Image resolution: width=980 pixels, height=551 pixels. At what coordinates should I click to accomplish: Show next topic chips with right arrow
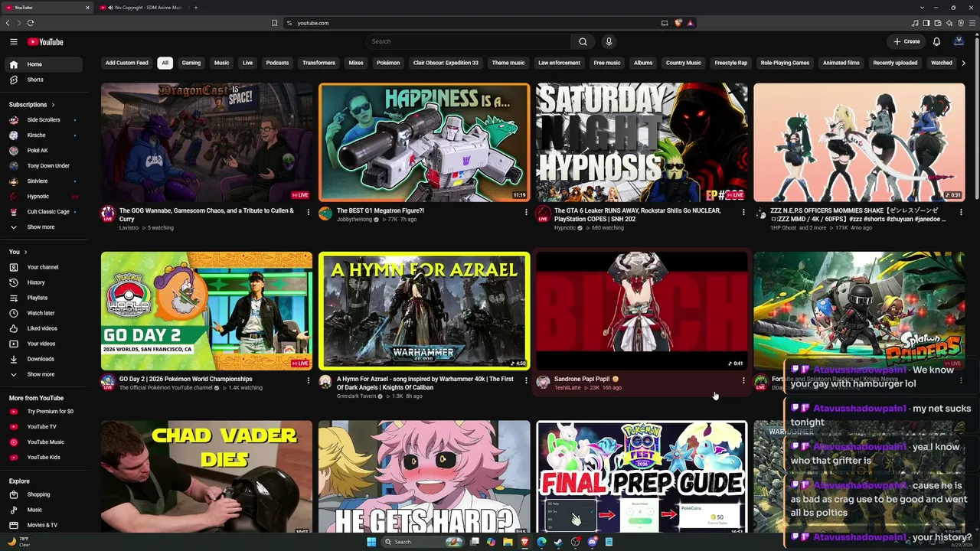point(963,63)
